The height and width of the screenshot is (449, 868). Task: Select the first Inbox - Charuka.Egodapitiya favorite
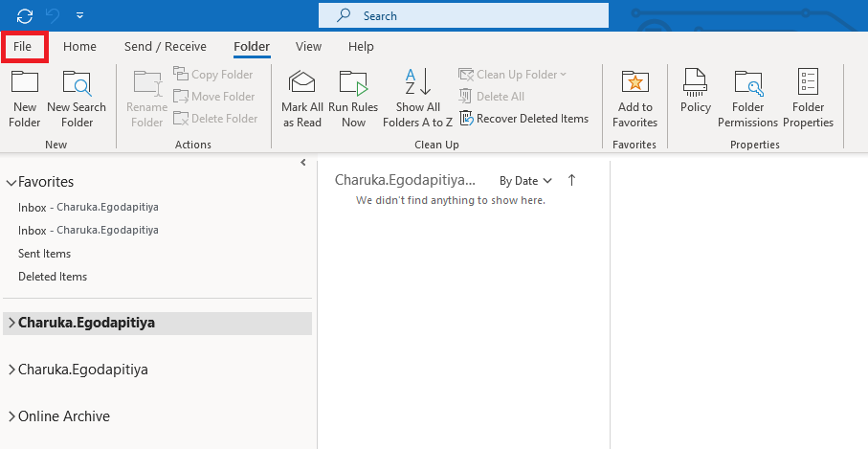coord(88,207)
